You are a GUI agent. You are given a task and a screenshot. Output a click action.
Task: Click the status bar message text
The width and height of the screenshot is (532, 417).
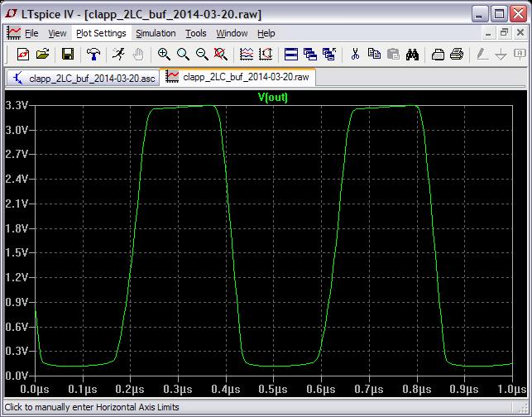click(92, 407)
